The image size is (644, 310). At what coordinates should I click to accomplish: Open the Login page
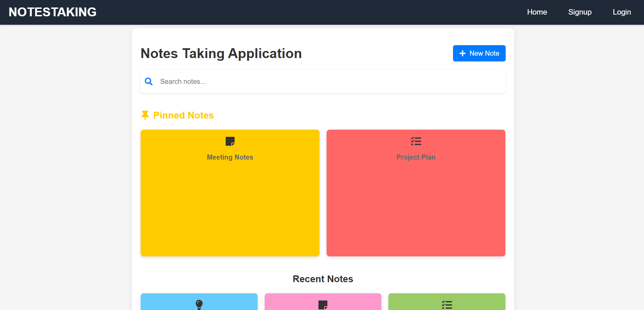pos(622,12)
